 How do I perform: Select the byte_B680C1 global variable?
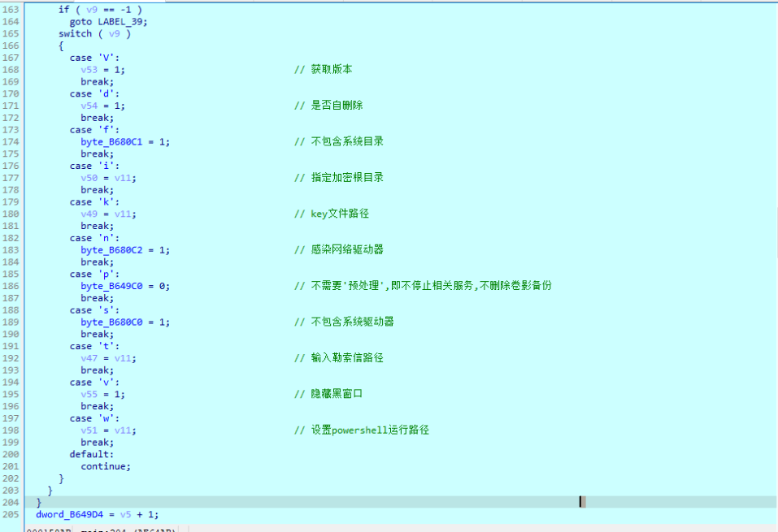click(x=111, y=141)
